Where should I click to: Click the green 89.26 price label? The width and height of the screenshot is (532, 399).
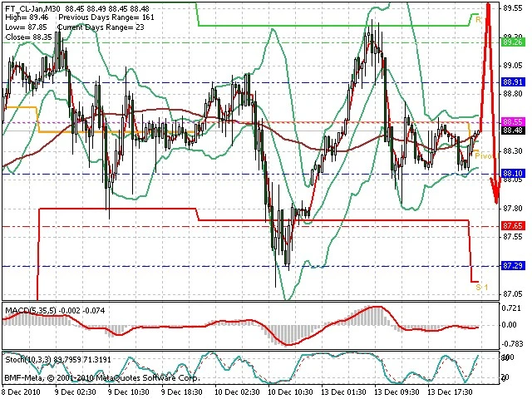[x=512, y=42]
